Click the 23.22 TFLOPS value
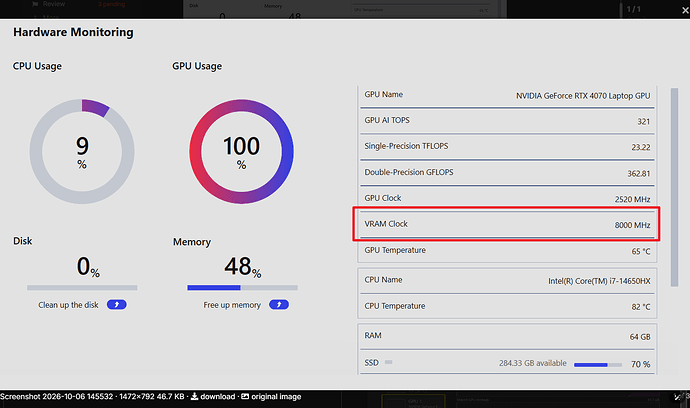 tap(641, 147)
